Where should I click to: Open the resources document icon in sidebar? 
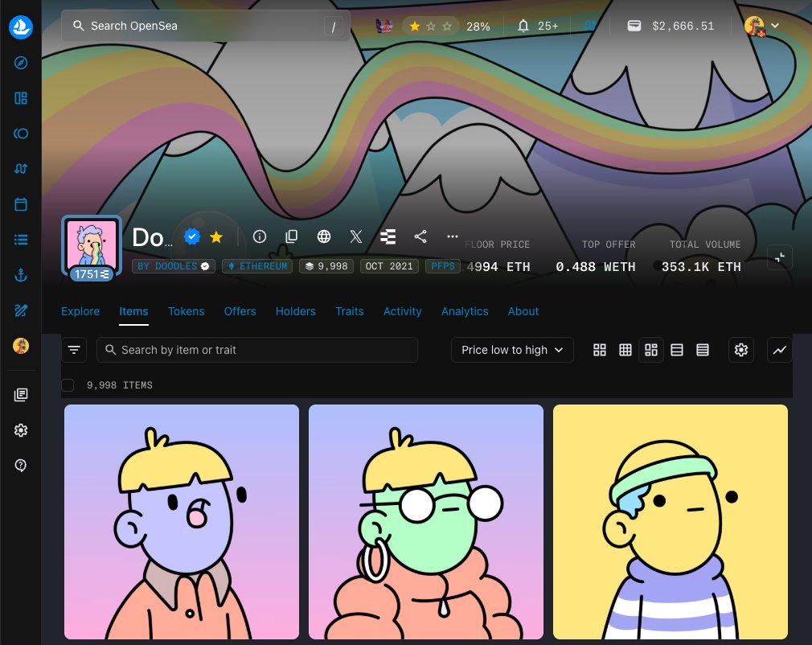pos(21,395)
